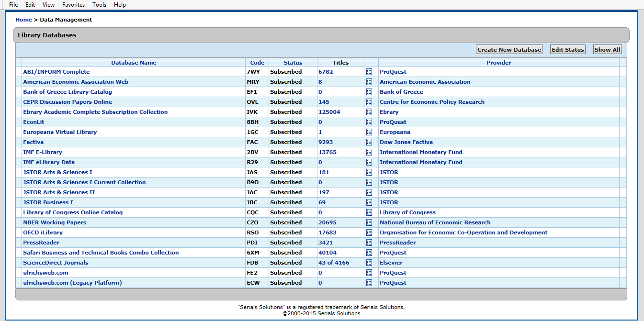Open NBER Working Papers database link
The width and height of the screenshot is (644, 321).
point(55,222)
